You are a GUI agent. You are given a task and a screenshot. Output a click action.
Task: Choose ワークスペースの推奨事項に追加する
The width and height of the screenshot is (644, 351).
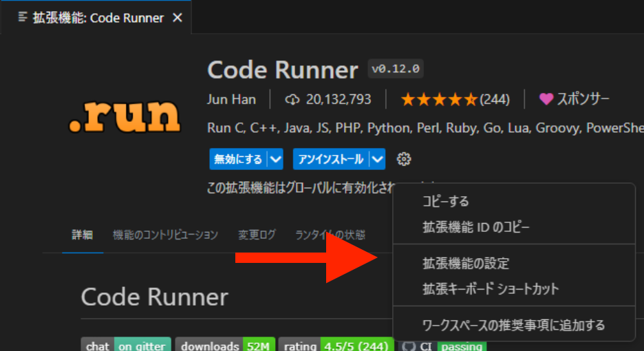click(513, 325)
